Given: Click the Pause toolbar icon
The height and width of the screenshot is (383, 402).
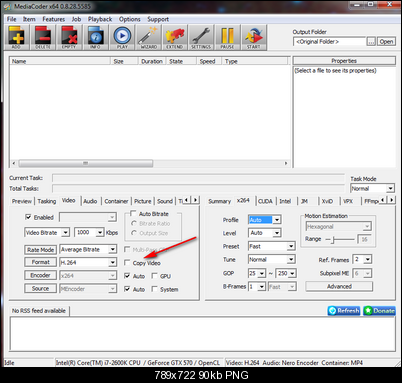Looking at the screenshot, I should coord(227,37).
